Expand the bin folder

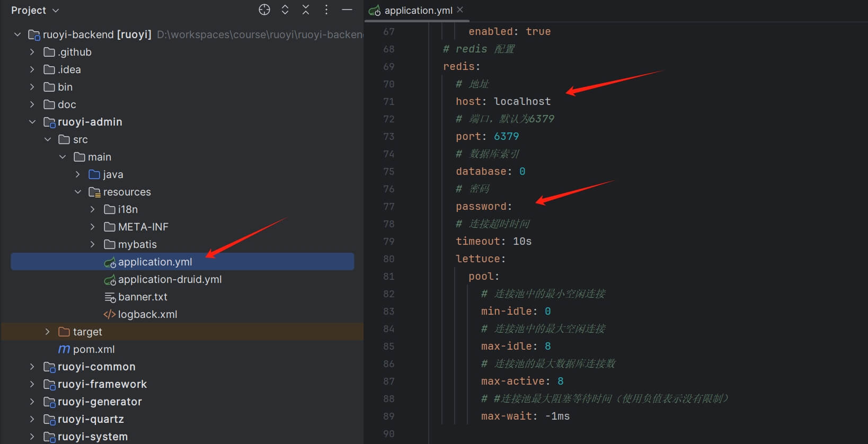(x=32, y=87)
